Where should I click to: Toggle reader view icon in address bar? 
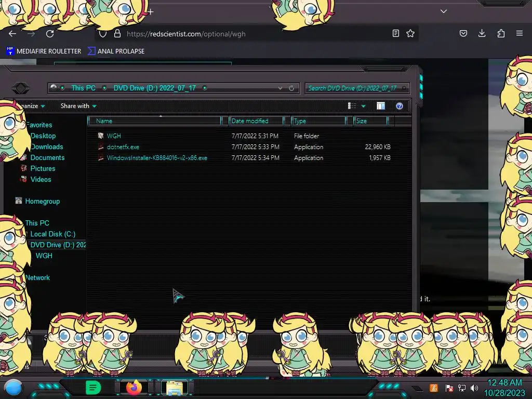click(x=395, y=33)
